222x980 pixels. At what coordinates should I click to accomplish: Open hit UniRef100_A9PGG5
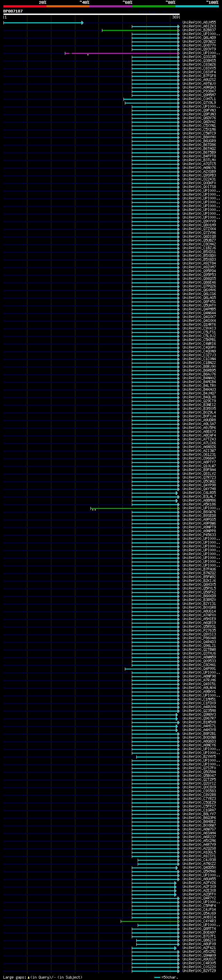pyautogui.click(x=199, y=520)
